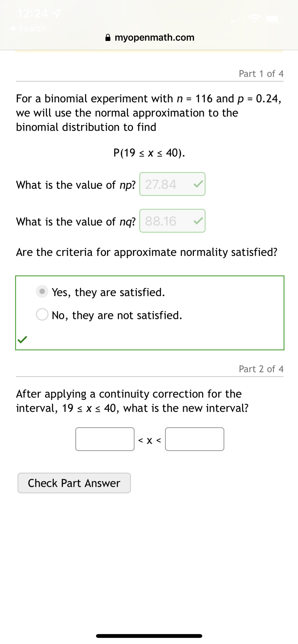
Task: Expand the Part 2 of 4 section header
Action: [x=261, y=369]
